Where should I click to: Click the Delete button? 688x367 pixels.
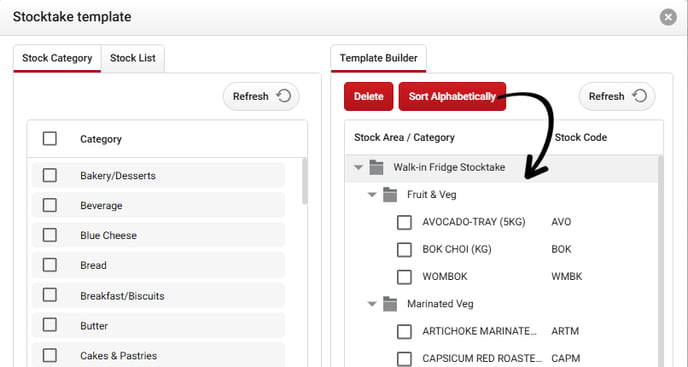click(369, 96)
